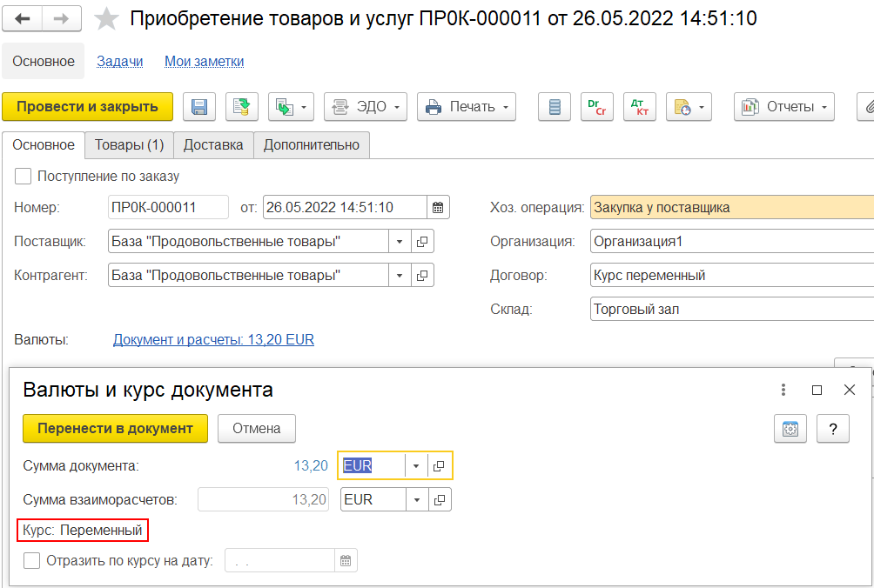Open the calendar for rate date
The image size is (874, 588).
[346, 561]
